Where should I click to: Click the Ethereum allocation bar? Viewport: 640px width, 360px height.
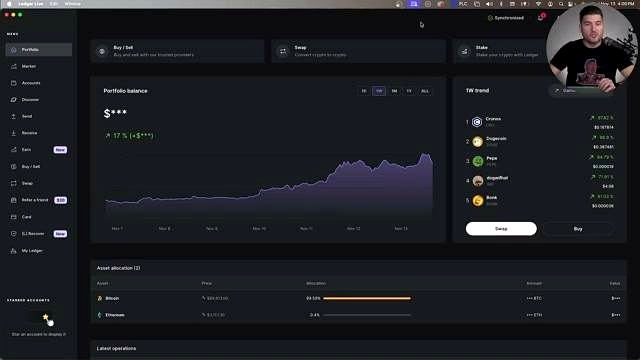(367, 315)
